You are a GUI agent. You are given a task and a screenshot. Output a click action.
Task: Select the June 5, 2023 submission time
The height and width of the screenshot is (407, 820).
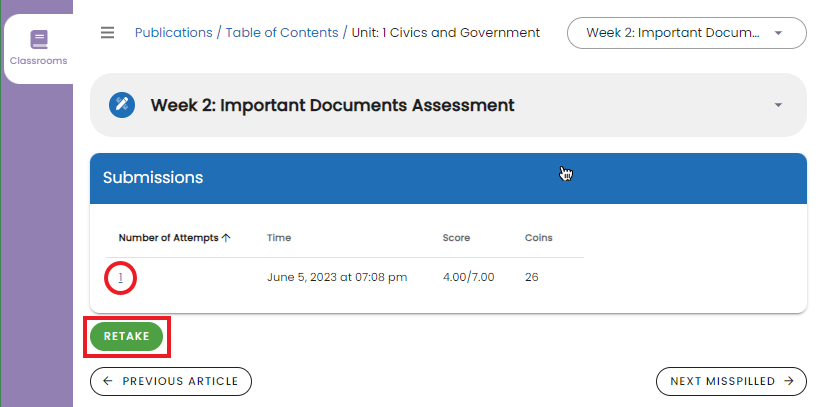tap(336, 277)
